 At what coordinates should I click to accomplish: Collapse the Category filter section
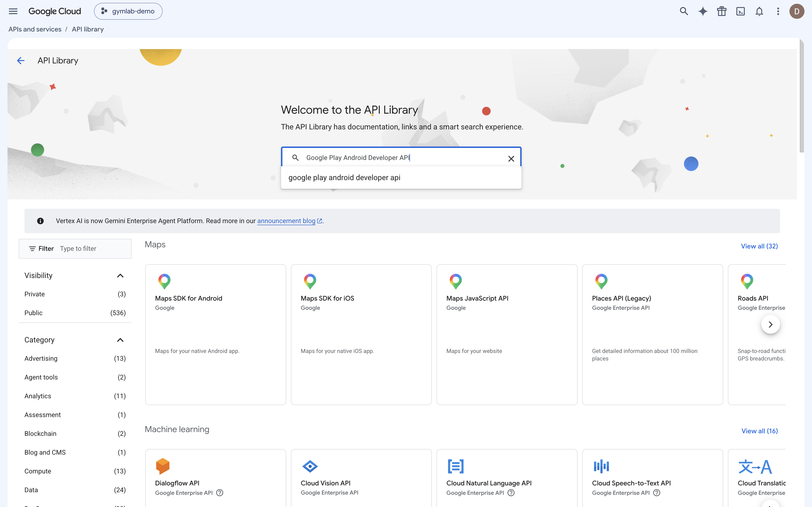120,340
